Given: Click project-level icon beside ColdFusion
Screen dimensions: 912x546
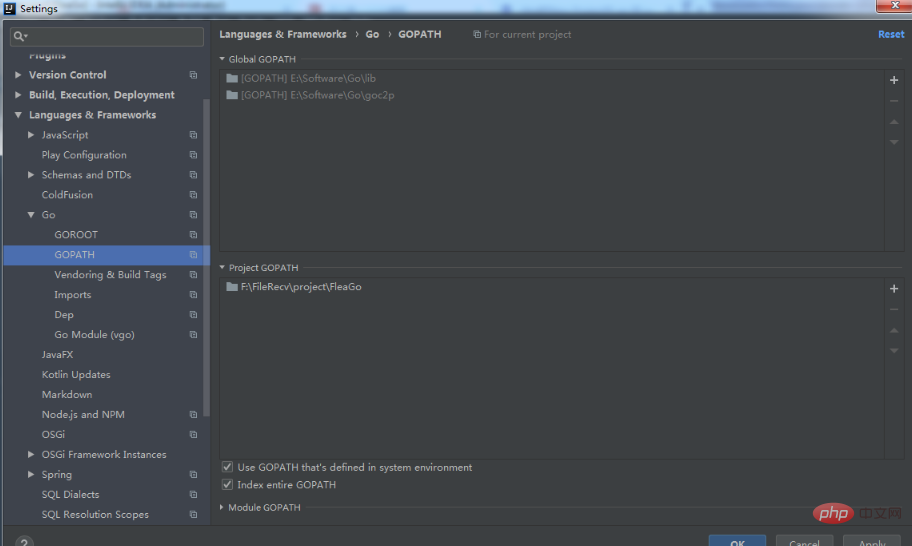Looking at the screenshot, I should [193, 195].
